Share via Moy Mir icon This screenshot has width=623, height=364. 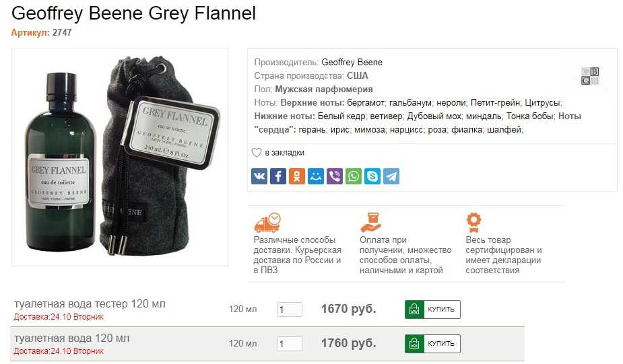[316, 176]
